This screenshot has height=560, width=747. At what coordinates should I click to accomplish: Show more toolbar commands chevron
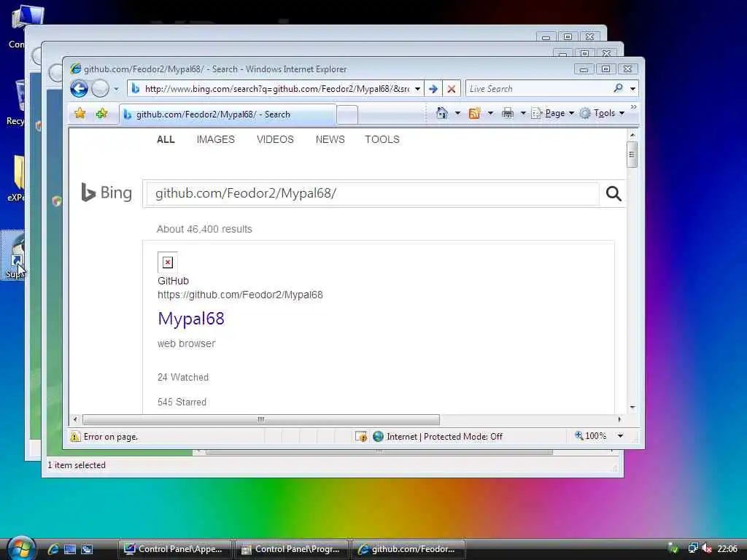click(634, 107)
